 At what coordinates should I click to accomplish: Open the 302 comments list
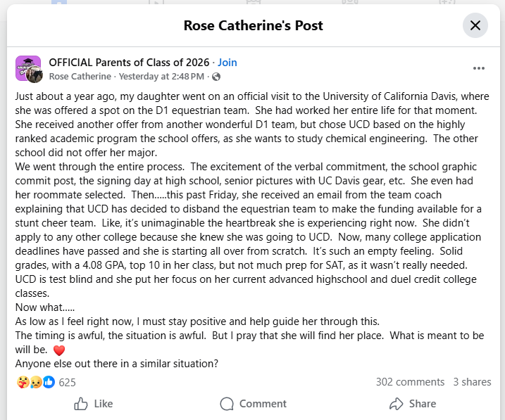point(410,382)
